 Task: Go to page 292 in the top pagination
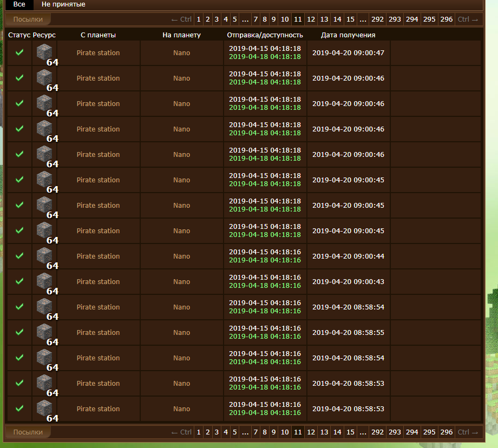pos(377,19)
